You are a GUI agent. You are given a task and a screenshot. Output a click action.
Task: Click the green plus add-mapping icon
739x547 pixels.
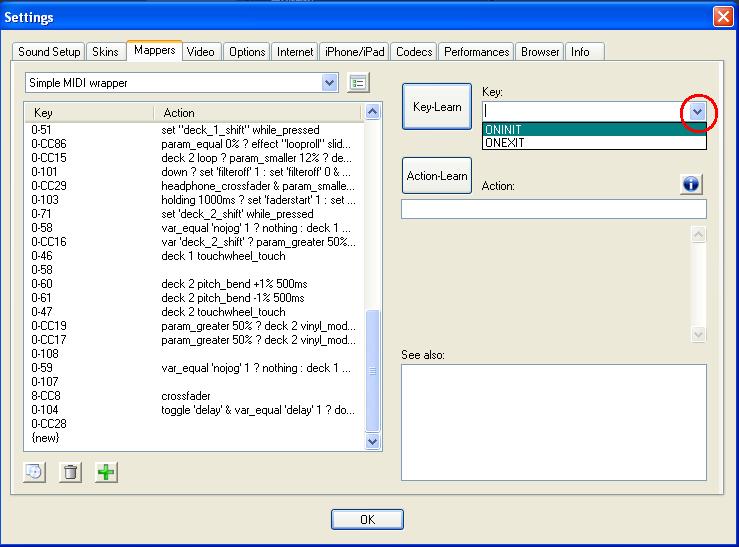pos(105,473)
